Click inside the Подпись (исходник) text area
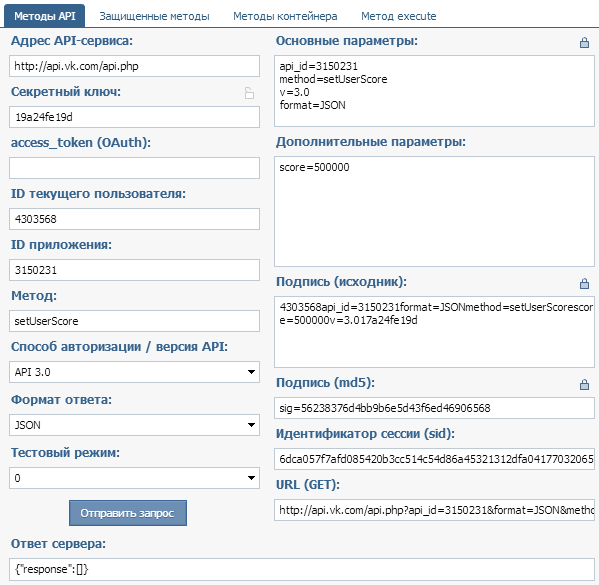The width and height of the screenshot is (599, 585). 434,332
